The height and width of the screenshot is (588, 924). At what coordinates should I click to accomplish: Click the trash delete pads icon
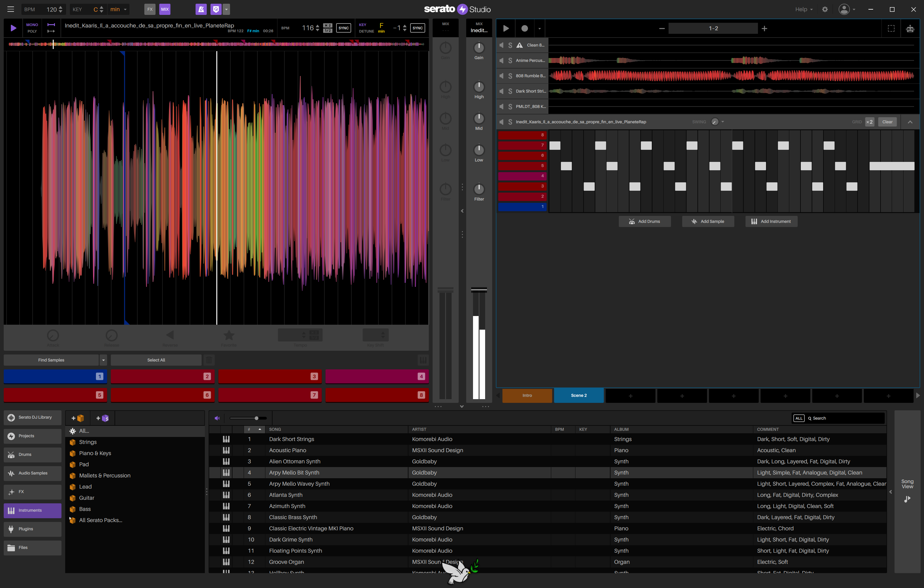click(209, 360)
